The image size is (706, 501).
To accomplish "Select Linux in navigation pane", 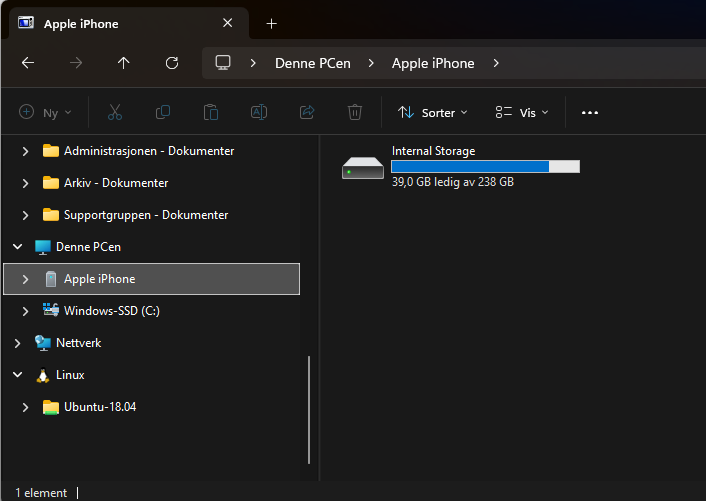I will pyautogui.click(x=70, y=375).
